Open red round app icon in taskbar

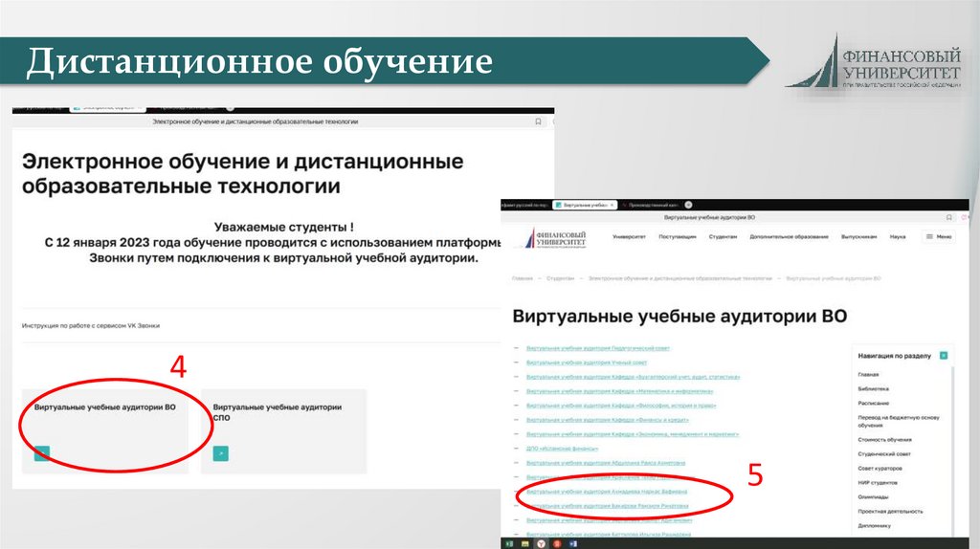point(557,544)
